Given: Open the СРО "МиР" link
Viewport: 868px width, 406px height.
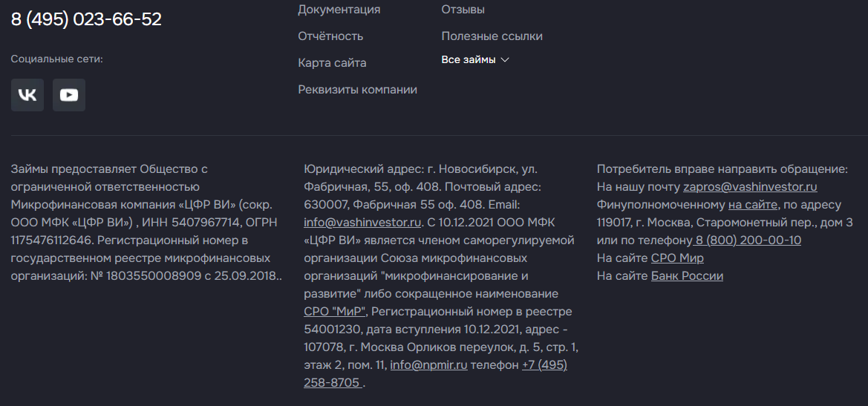Looking at the screenshot, I should pyautogui.click(x=335, y=312).
